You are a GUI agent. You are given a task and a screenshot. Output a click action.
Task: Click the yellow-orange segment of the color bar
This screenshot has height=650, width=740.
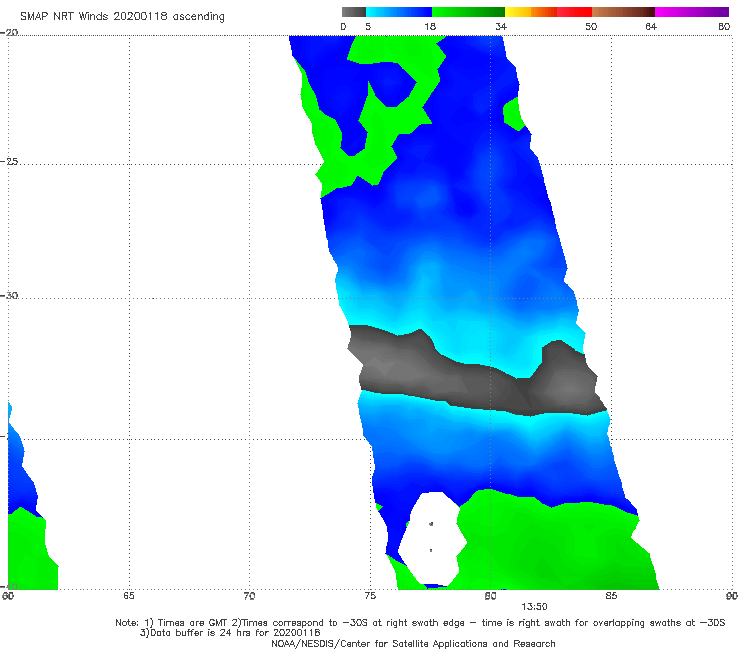coord(531,12)
